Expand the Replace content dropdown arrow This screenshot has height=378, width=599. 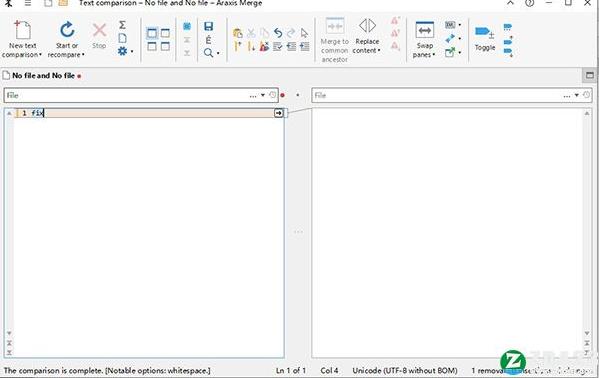click(379, 50)
